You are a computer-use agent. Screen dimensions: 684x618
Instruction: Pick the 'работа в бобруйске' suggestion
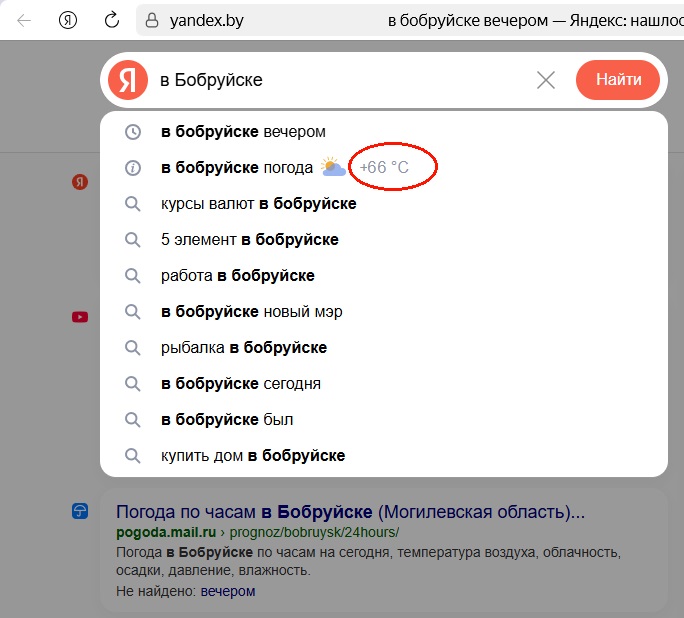(237, 276)
